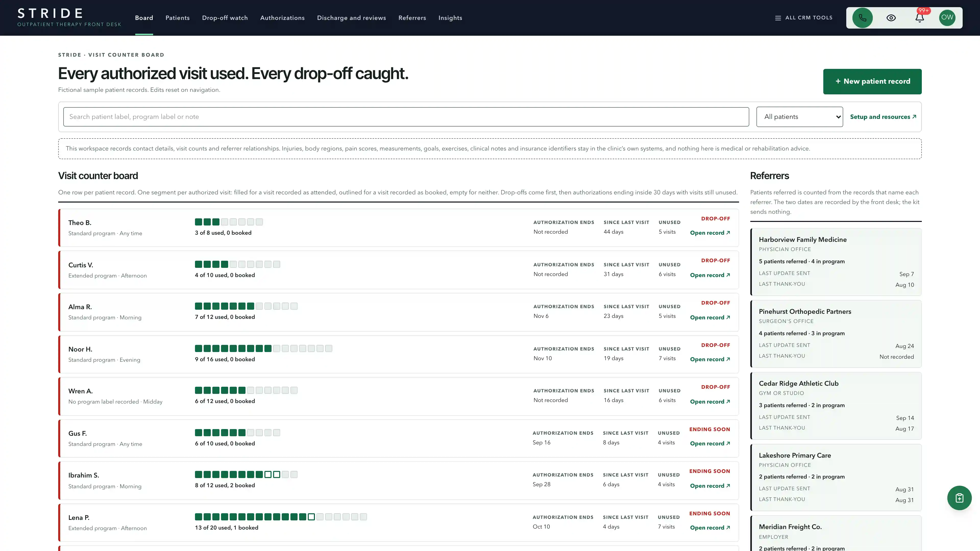Click the floating clipboard button
The height and width of the screenshot is (551, 980).
coord(959,498)
